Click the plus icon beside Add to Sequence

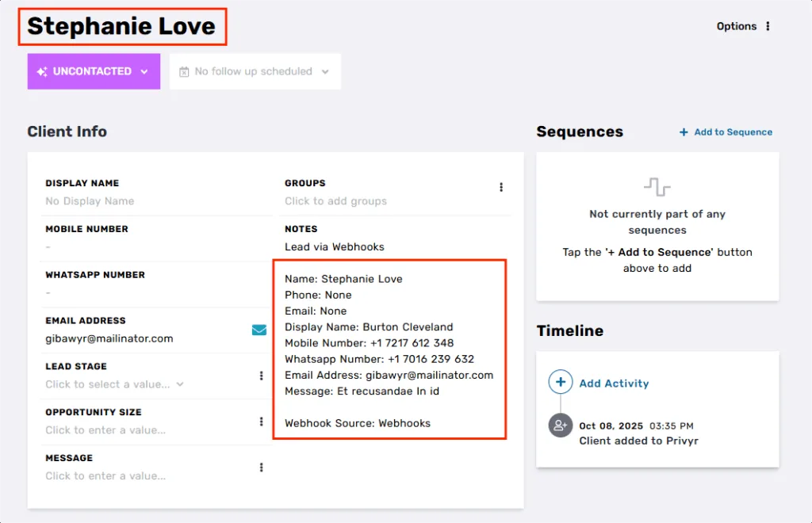pyautogui.click(x=684, y=132)
